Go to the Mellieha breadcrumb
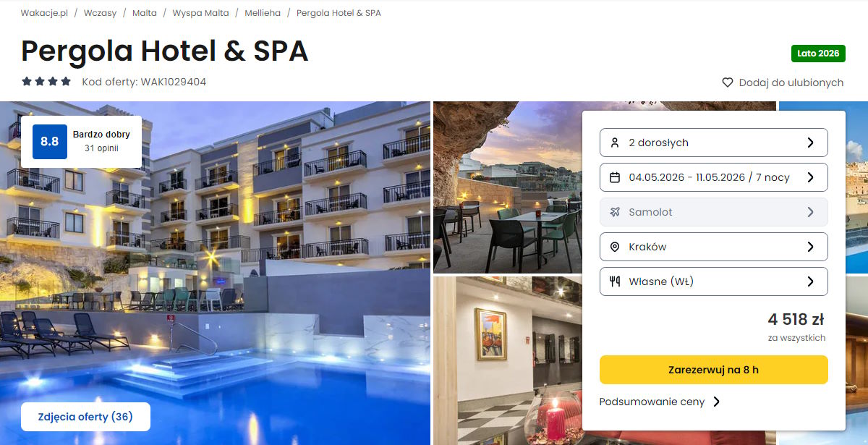Screen dimensions: 868x445 tap(263, 13)
